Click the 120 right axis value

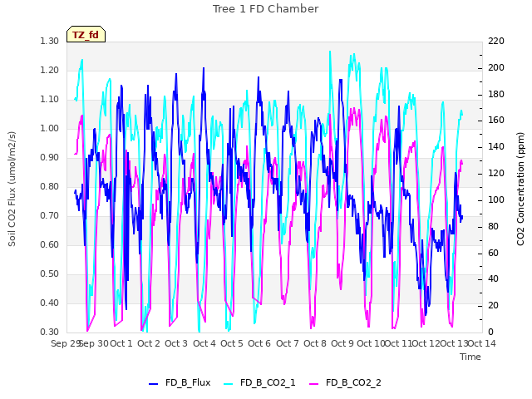coord(496,174)
